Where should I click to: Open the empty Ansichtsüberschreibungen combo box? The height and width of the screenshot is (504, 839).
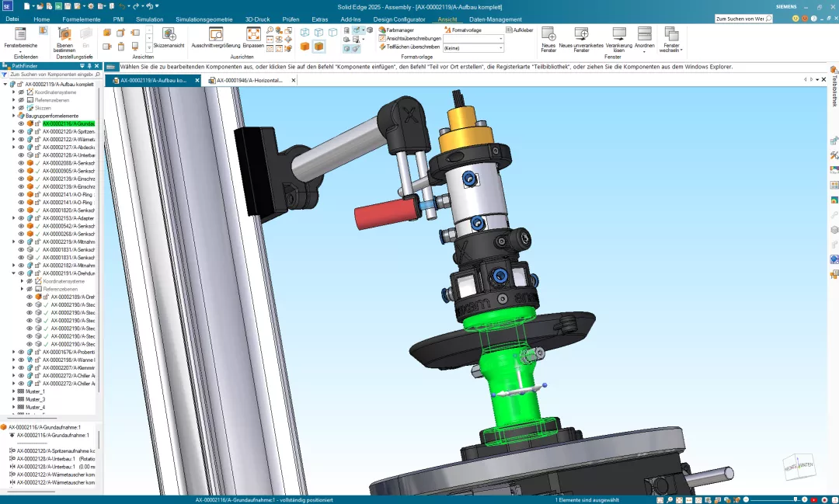(474, 39)
